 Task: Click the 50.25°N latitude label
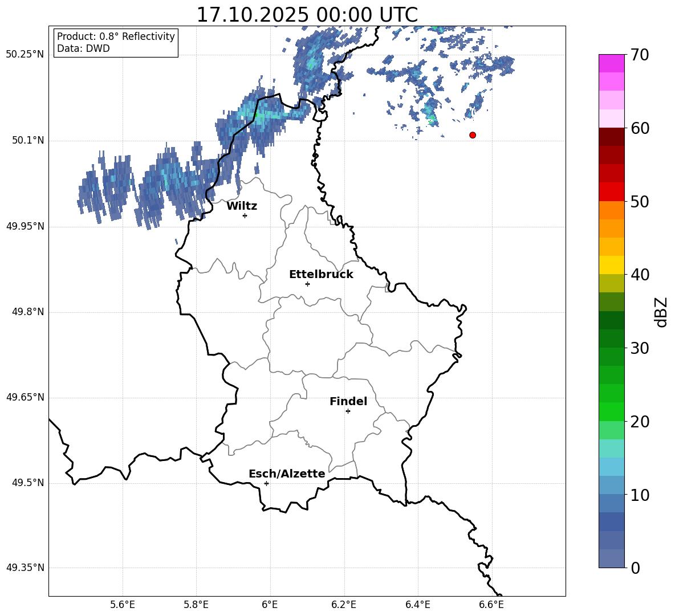pyautogui.click(x=25, y=55)
